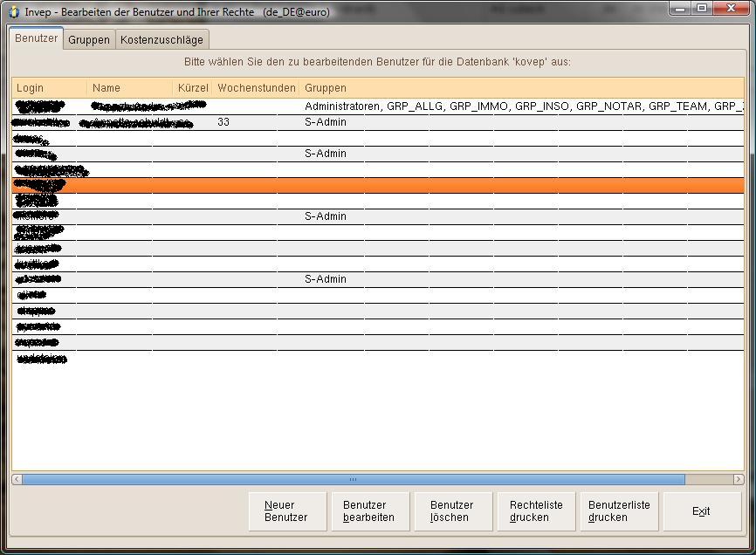Select the orange highlighted user row
This screenshot has height=555, width=756.
[x=378, y=185]
